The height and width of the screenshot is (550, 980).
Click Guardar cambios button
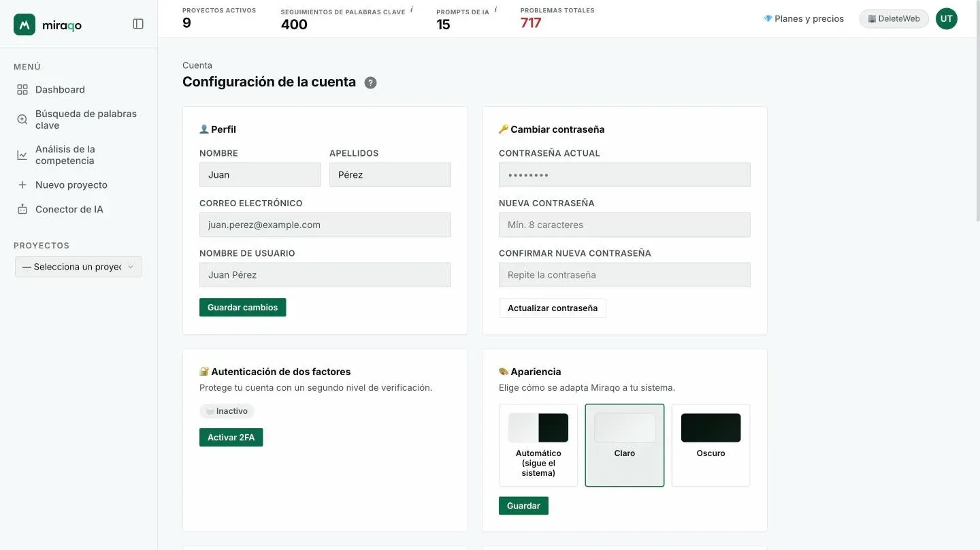pos(242,308)
